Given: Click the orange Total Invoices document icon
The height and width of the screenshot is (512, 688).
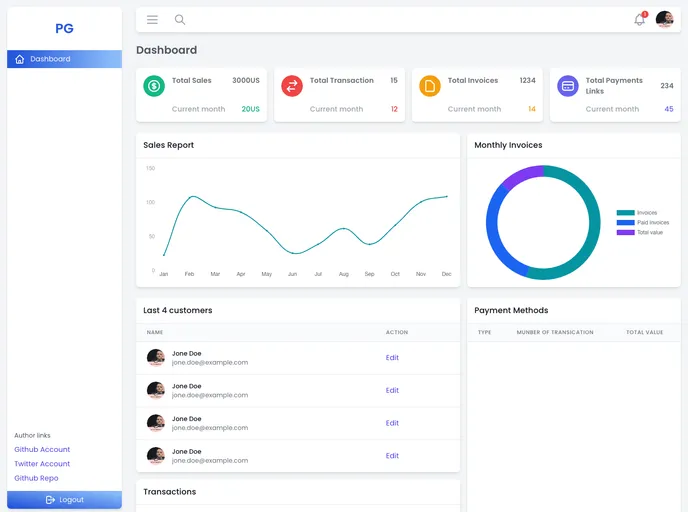Looking at the screenshot, I should [430, 86].
